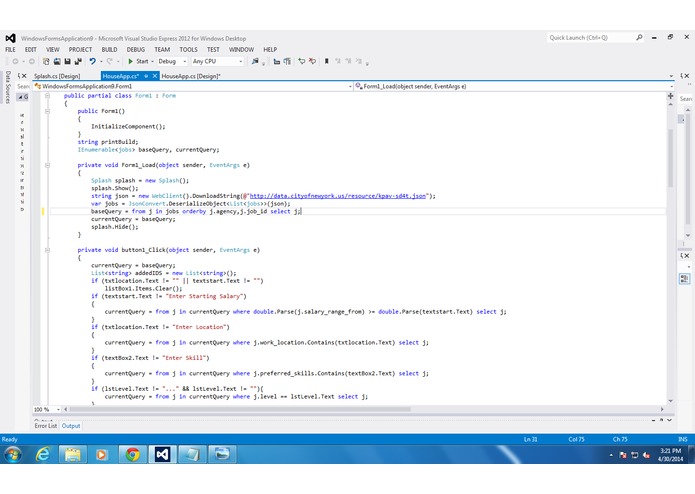Click the Internet Explorer taskbar icon

pos(43,454)
